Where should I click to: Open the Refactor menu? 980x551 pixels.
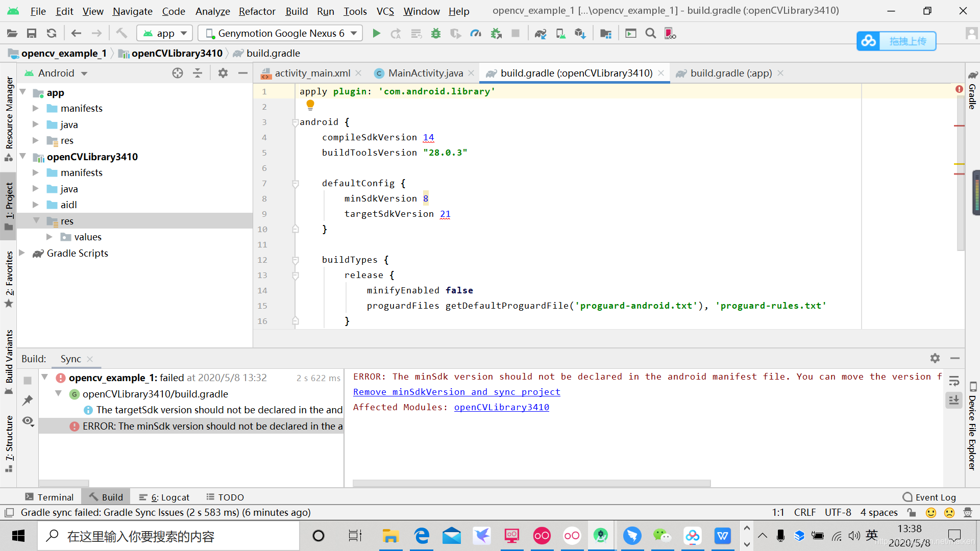coord(257,11)
